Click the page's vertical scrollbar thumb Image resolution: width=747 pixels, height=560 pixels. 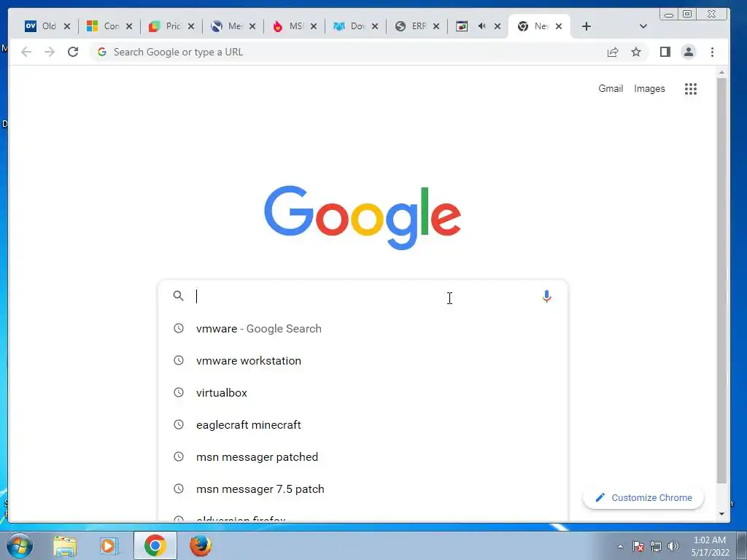(x=721, y=281)
